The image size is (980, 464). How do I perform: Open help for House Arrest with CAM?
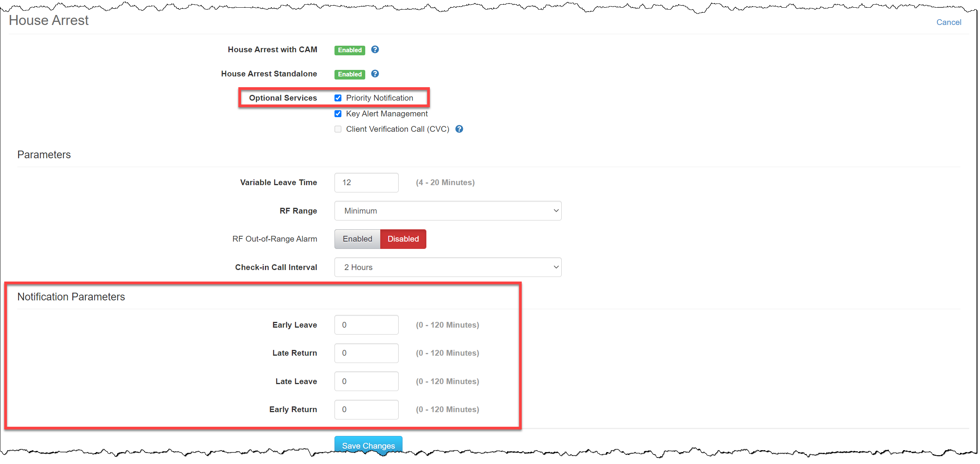point(374,50)
